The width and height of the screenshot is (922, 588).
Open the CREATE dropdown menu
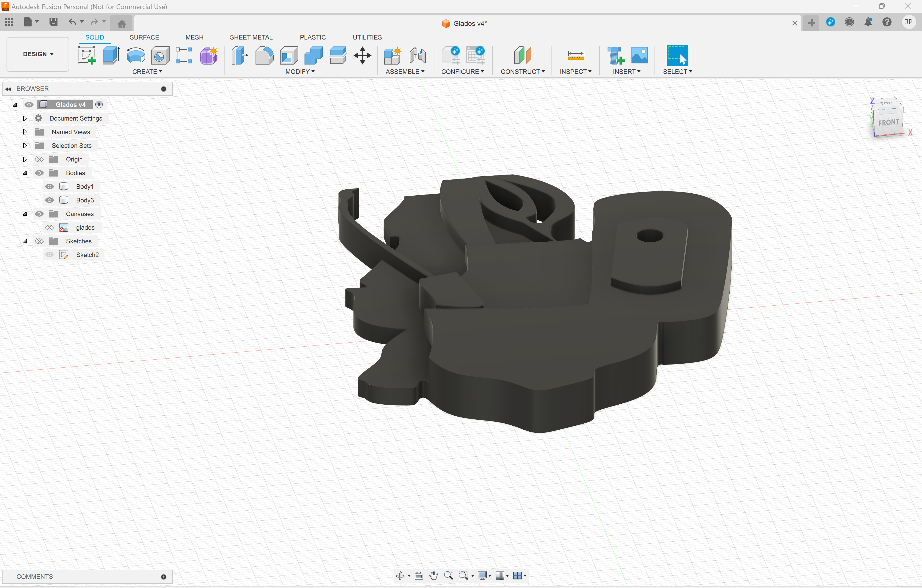147,72
